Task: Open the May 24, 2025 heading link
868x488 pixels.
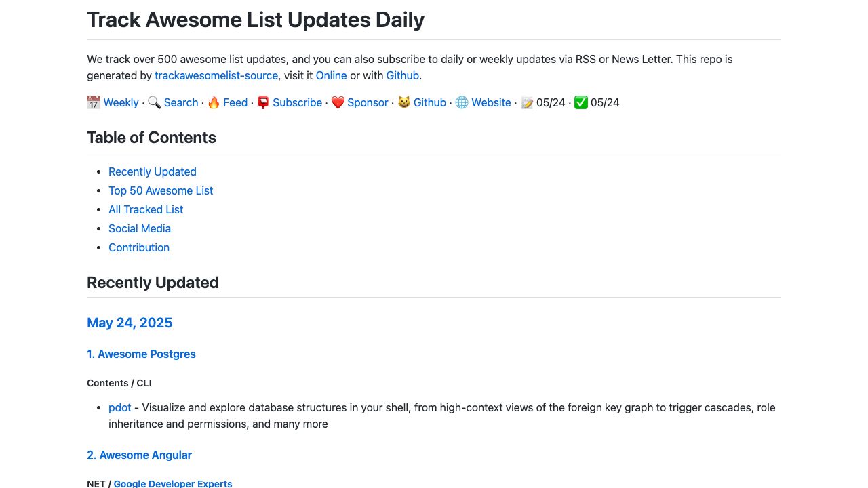Action: tap(130, 323)
